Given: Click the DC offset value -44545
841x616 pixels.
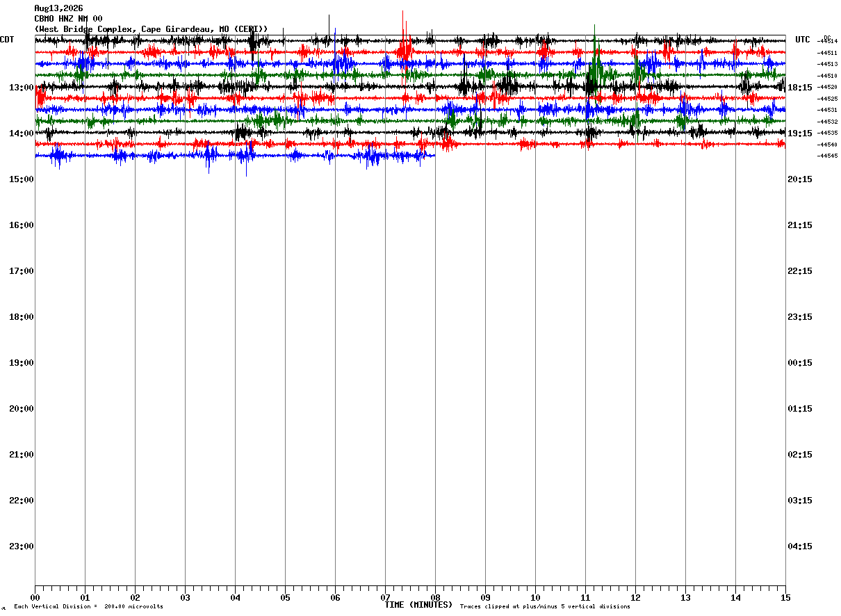Looking at the screenshot, I should [827, 156].
